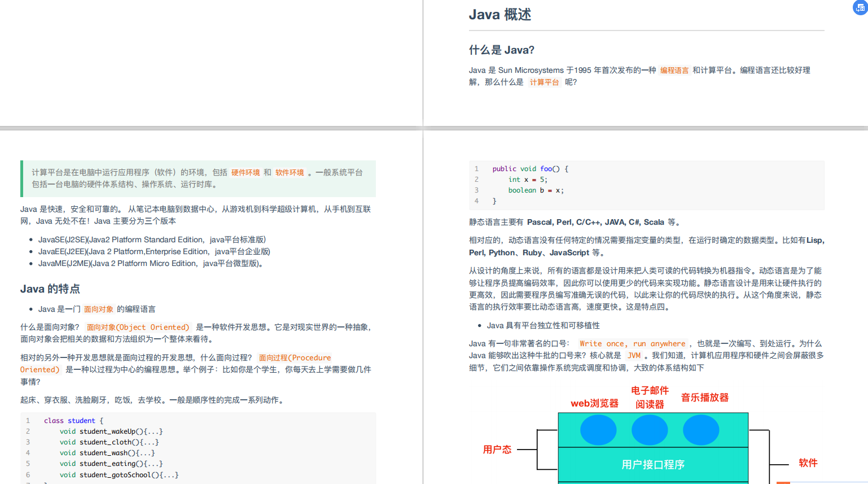
Task: Click the red "电子邮件阅读器" diagram label
Action: click(x=650, y=397)
